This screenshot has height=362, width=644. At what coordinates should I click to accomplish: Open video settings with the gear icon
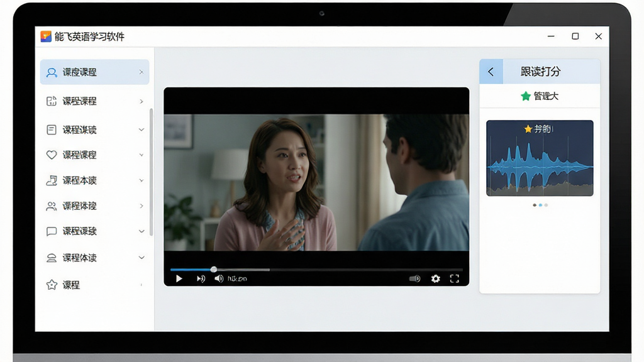[x=435, y=278]
